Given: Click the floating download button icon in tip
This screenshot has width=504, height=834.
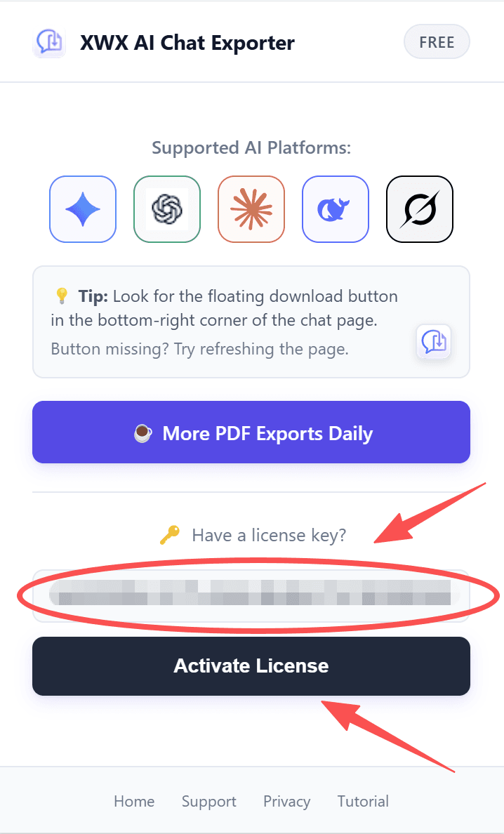Looking at the screenshot, I should pyautogui.click(x=434, y=342).
